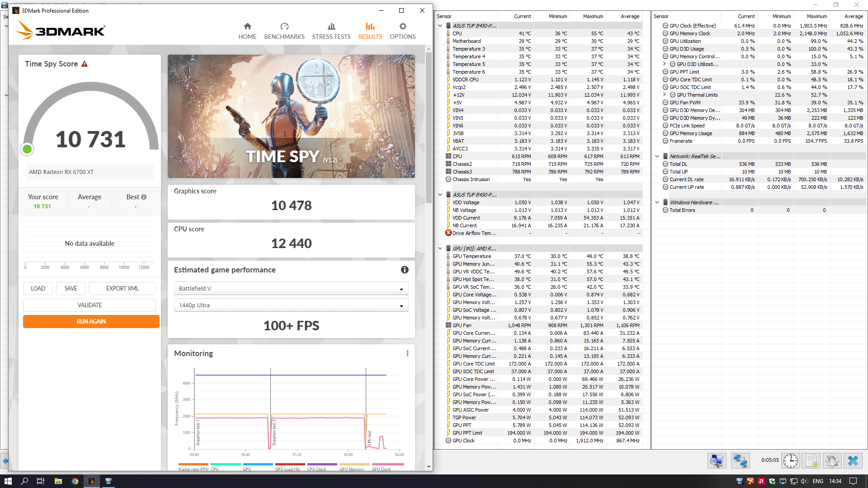Open the Battlefield V game dropdown

[x=291, y=288]
